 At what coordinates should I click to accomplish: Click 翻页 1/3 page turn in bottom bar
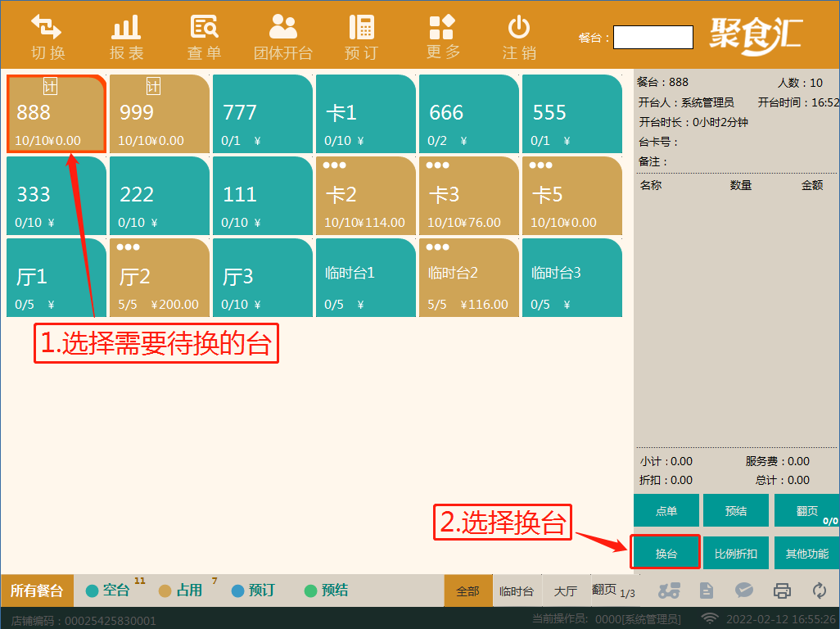click(613, 591)
